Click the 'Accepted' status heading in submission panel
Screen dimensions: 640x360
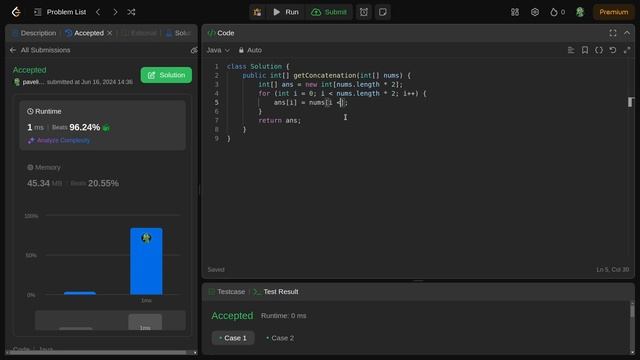29,70
